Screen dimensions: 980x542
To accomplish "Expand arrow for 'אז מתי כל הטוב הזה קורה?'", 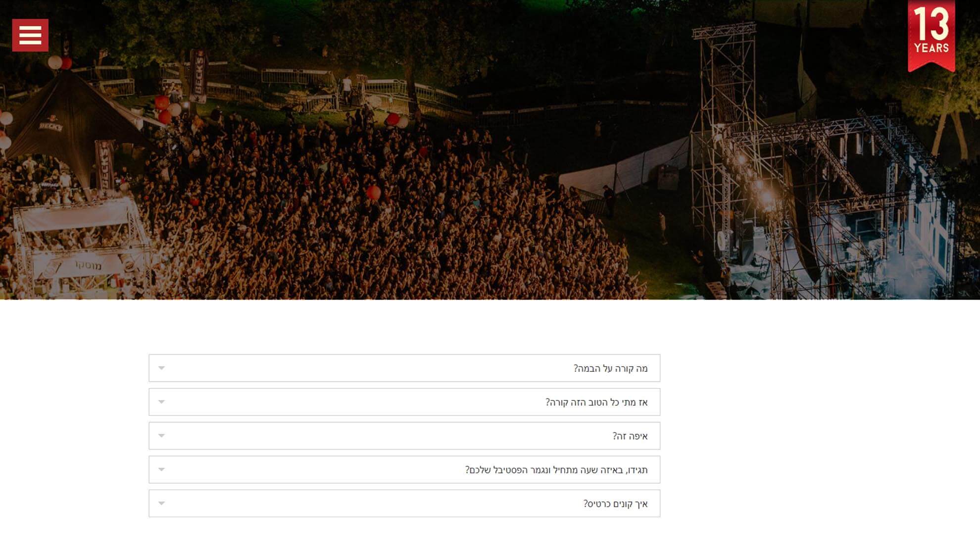I will [x=161, y=401].
